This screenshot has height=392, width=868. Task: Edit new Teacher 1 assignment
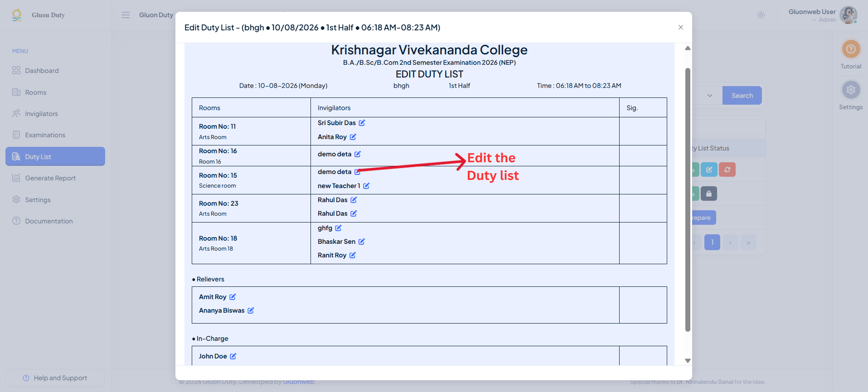point(366,186)
